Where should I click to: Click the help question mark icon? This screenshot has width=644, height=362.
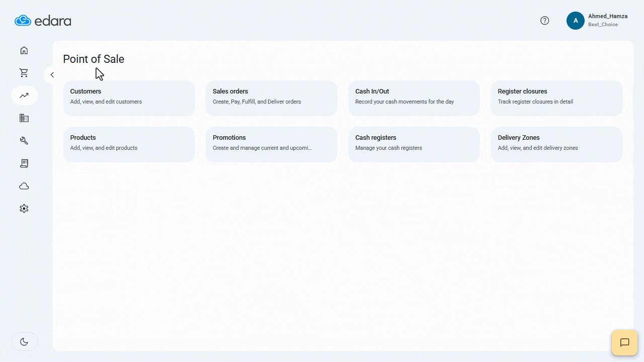click(545, 21)
